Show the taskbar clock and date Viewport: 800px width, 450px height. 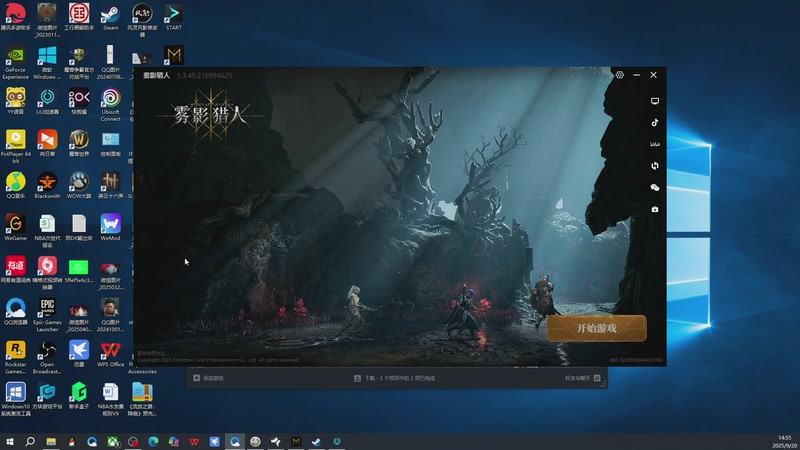click(785, 442)
